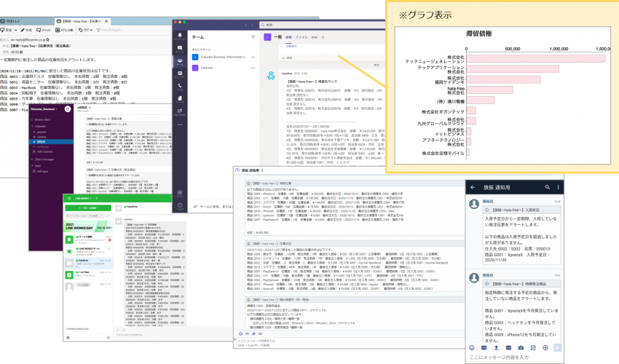Star the sender no-reply address in mail

(x=48, y=40)
